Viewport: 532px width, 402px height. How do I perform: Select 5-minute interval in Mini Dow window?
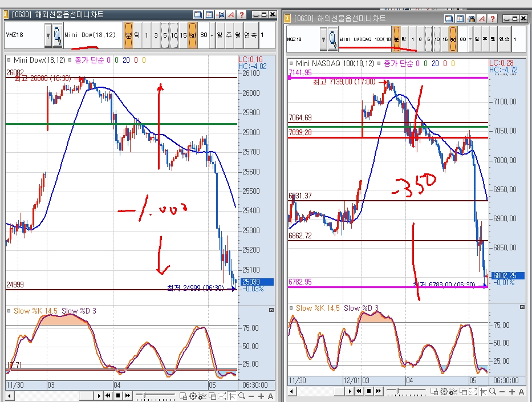(x=165, y=35)
